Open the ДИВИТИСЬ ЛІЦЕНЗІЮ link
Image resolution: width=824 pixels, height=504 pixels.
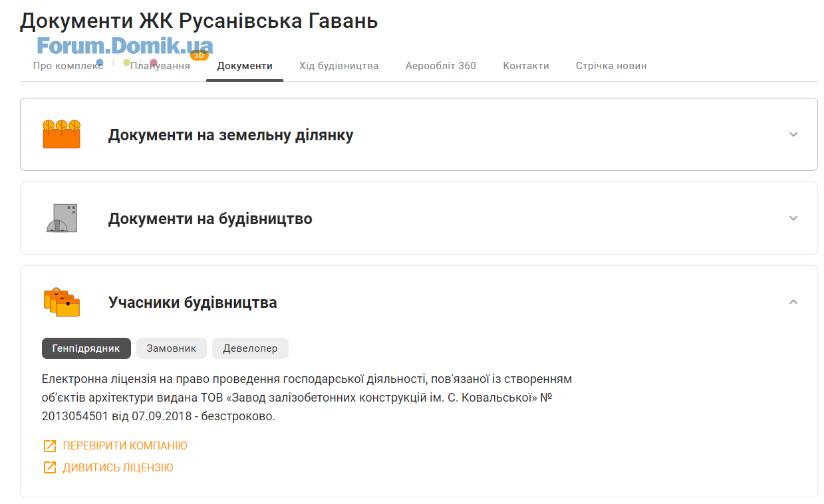(118, 467)
